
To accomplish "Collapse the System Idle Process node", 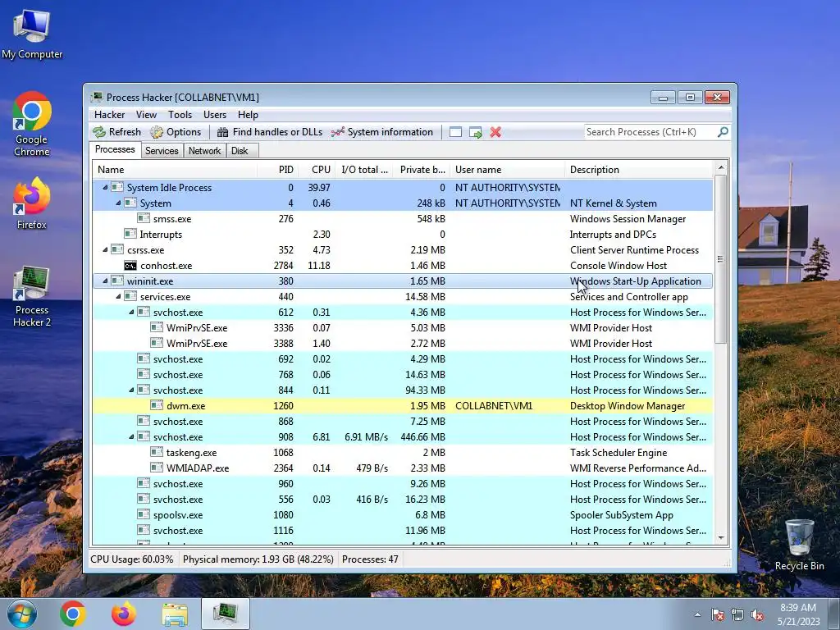I will pos(105,188).
